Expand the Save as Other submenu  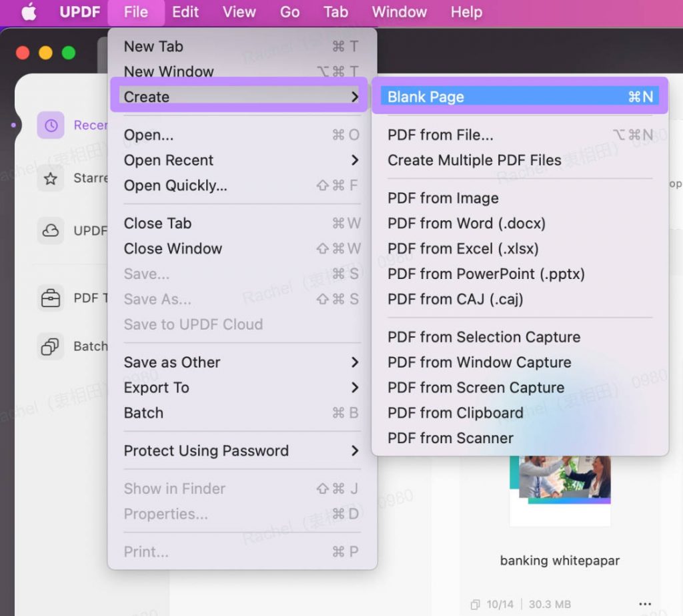pos(242,362)
